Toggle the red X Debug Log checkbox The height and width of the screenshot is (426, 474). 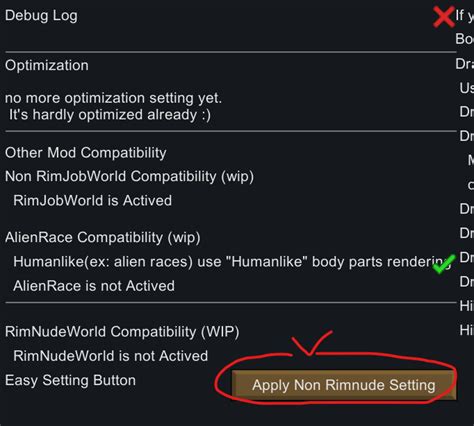pyautogui.click(x=444, y=17)
